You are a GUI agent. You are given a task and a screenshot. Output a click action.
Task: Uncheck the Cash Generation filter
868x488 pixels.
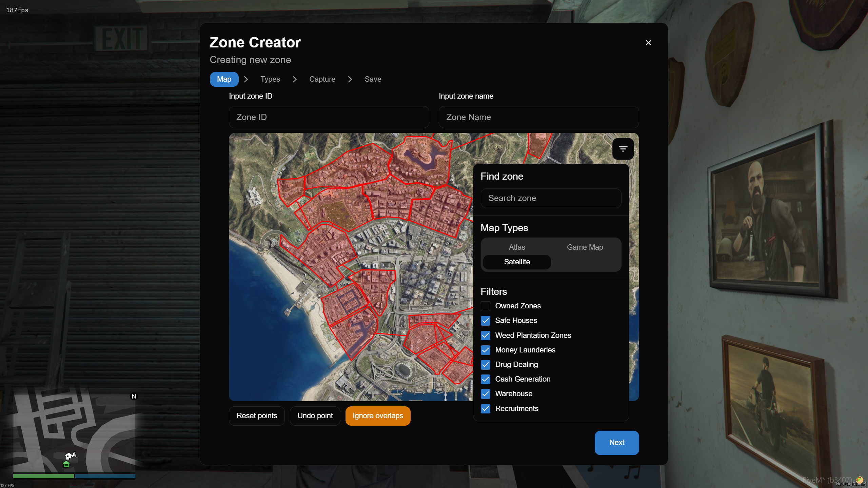[x=486, y=379]
